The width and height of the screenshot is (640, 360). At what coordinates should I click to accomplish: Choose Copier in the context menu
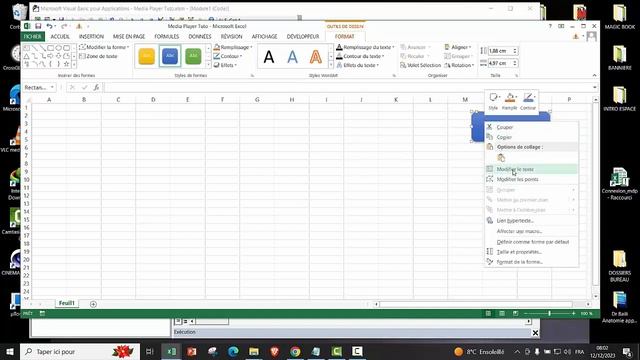coord(531,137)
